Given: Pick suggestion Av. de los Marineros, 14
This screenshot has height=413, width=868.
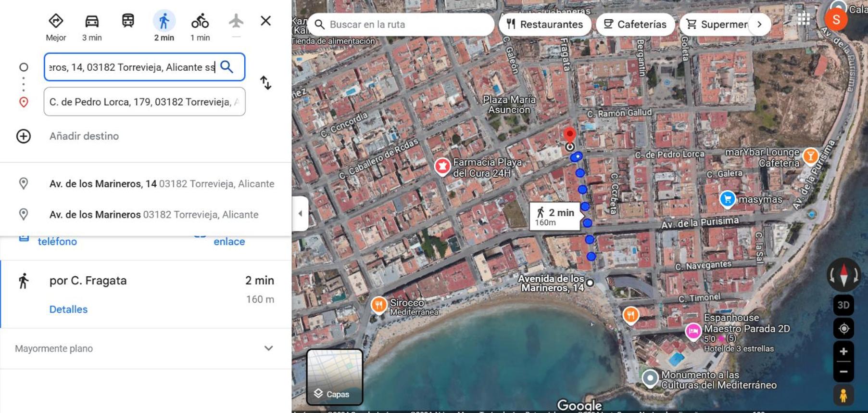Looking at the screenshot, I should tap(146, 184).
